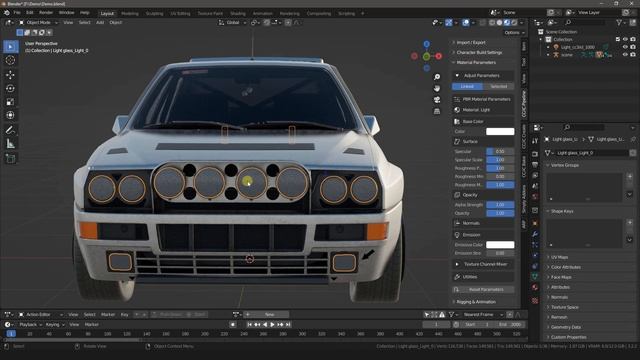Screen dimensions: 640x360
Task: Collapse the Material Parameters panel
Action: pyautogui.click(x=476, y=62)
